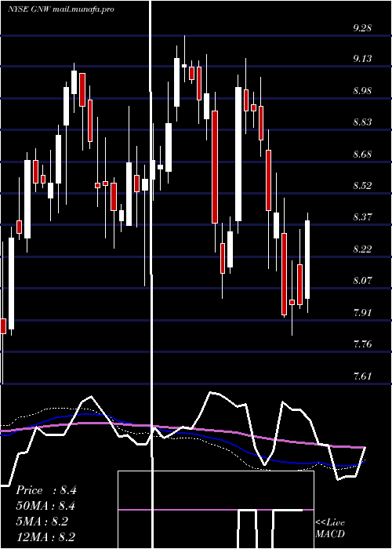The height and width of the screenshot is (549, 392).
Task: Click the 8.22 price axis label
Action: (x=362, y=249)
